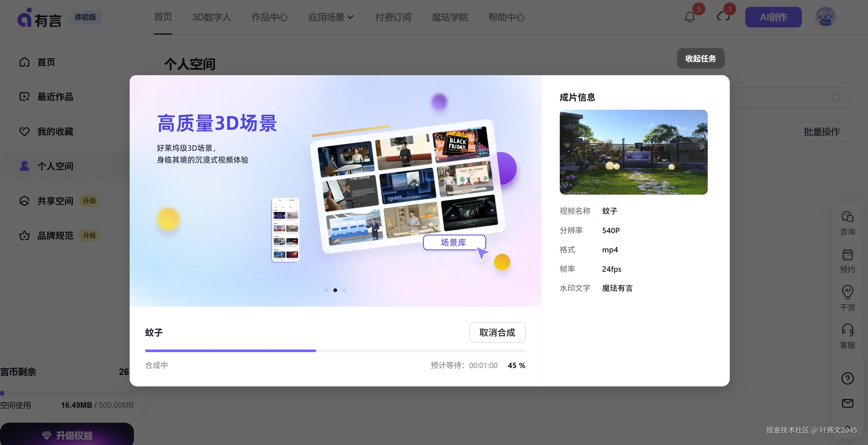Collapse tasks with 收起任务 button

(700, 59)
